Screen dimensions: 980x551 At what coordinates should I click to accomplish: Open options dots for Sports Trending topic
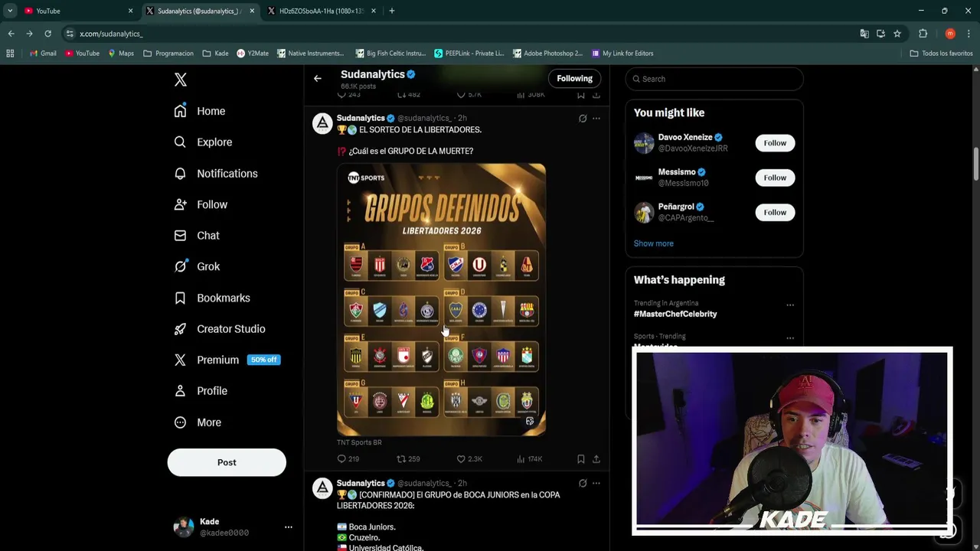pos(790,337)
